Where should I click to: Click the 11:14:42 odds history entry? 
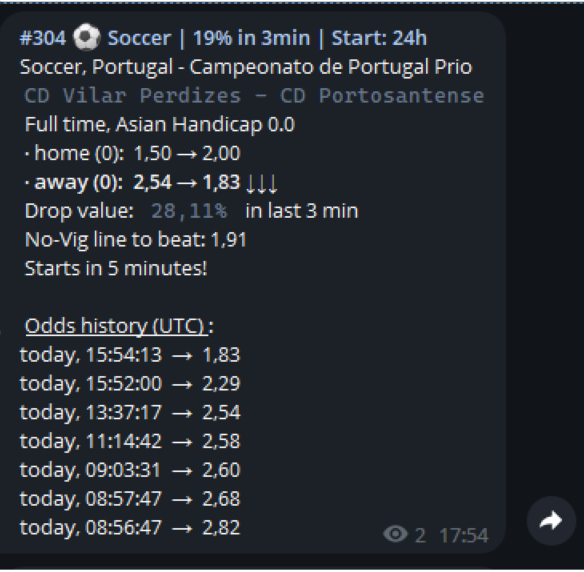(x=130, y=441)
